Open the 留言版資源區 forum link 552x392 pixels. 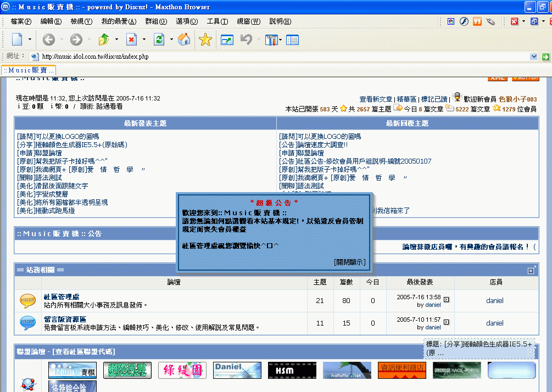click(65, 319)
